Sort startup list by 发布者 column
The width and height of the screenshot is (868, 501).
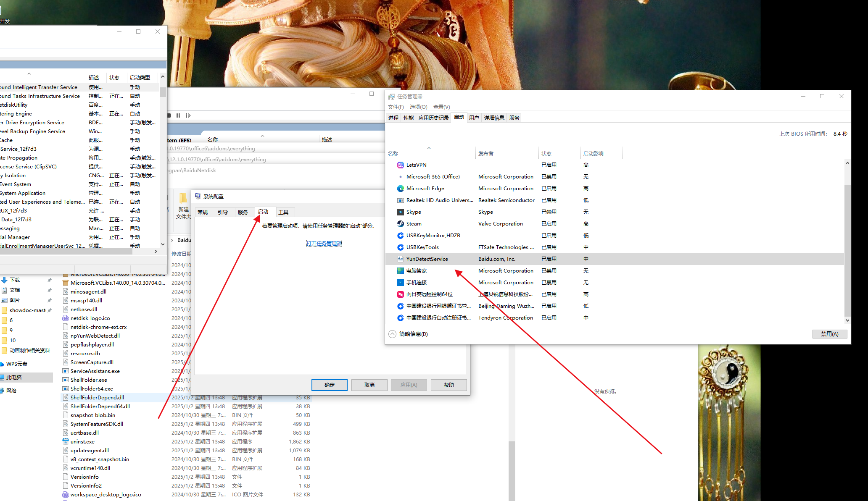click(x=507, y=154)
